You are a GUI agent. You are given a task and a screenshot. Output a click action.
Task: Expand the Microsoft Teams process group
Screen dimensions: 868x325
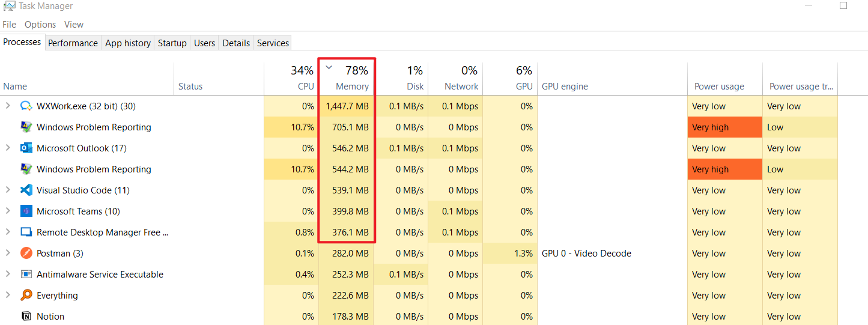8,211
